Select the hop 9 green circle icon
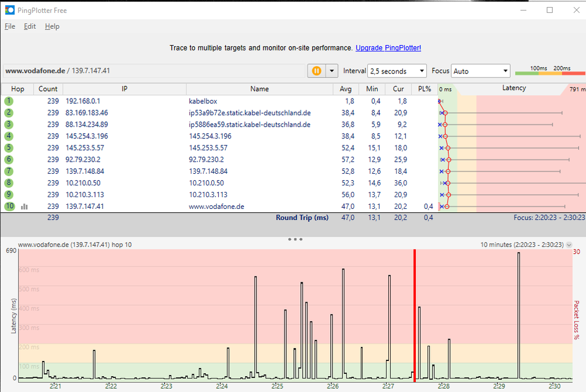 (9, 194)
